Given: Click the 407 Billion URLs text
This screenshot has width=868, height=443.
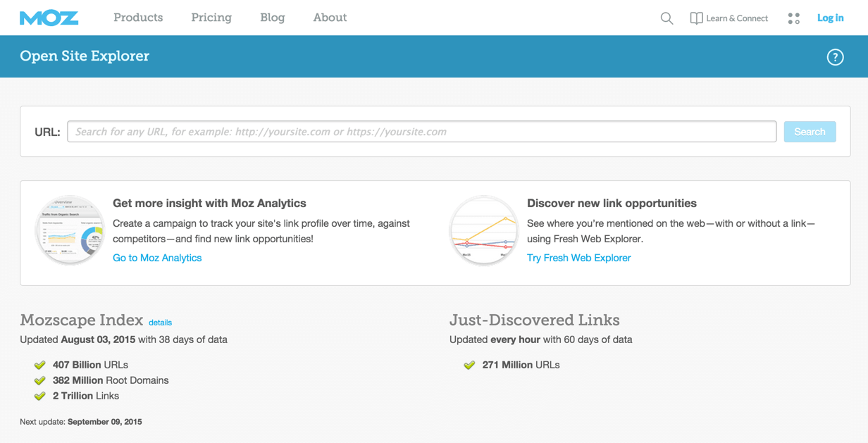Looking at the screenshot, I should pos(90,365).
